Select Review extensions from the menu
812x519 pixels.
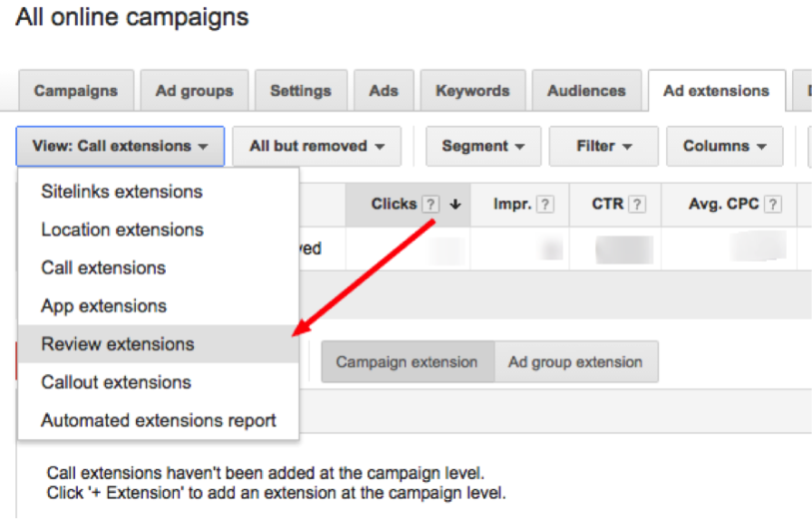[x=118, y=344]
